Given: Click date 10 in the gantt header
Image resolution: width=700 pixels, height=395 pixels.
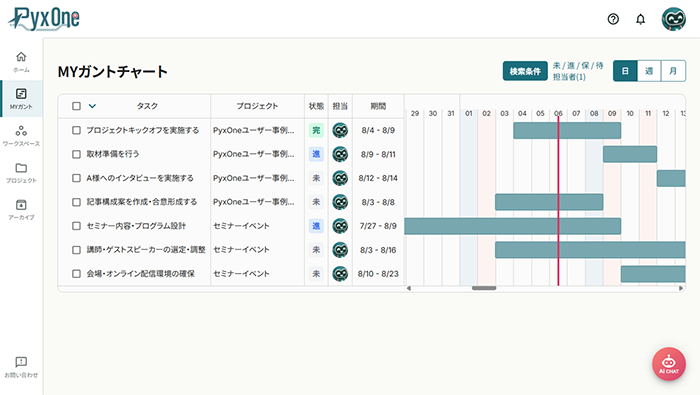Looking at the screenshot, I should pyautogui.click(x=630, y=113).
